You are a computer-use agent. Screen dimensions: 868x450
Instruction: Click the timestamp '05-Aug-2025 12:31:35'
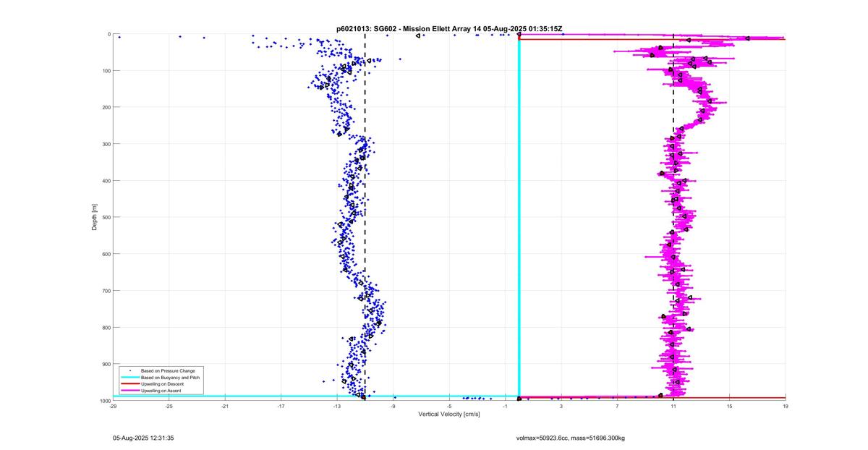(143, 438)
